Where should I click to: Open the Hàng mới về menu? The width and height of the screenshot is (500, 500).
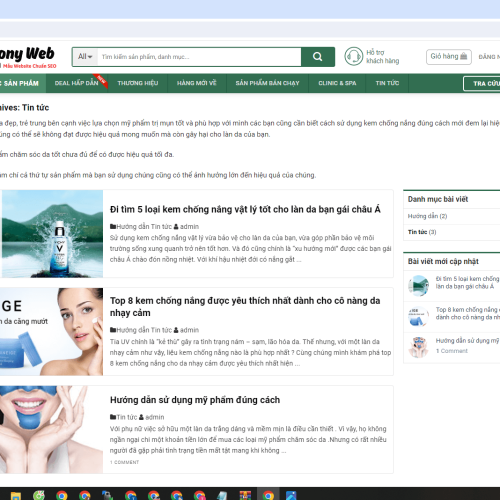pyautogui.click(x=197, y=83)
